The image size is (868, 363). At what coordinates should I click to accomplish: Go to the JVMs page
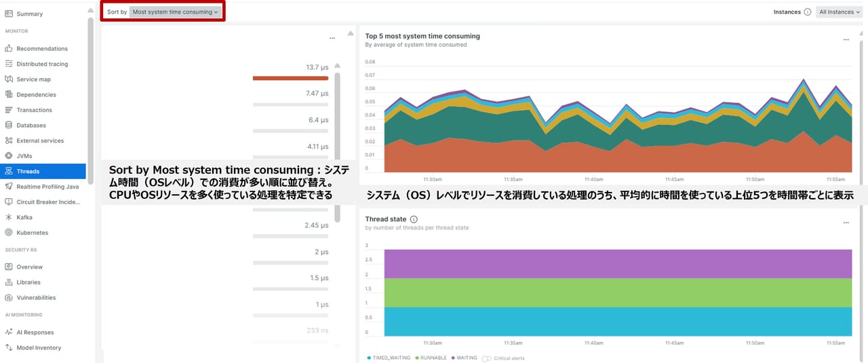[x=24, y=156]
